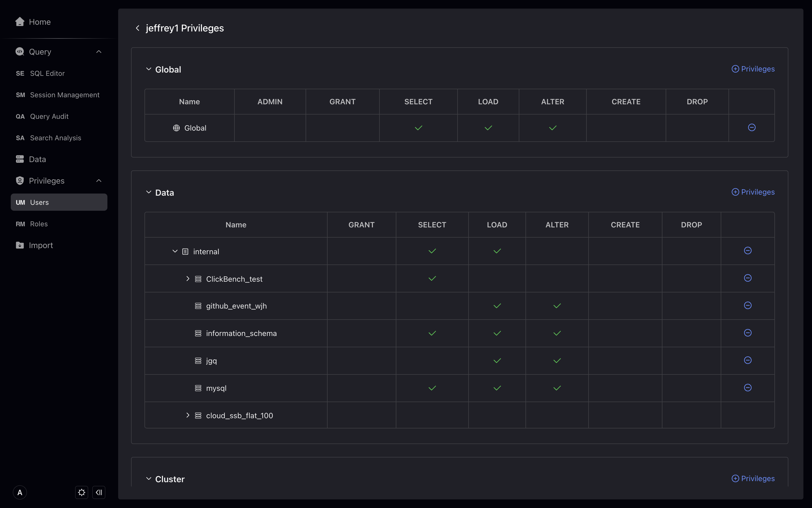
Task: Click the ADMIN column header in Global table
Action: (x=270, y=102)
